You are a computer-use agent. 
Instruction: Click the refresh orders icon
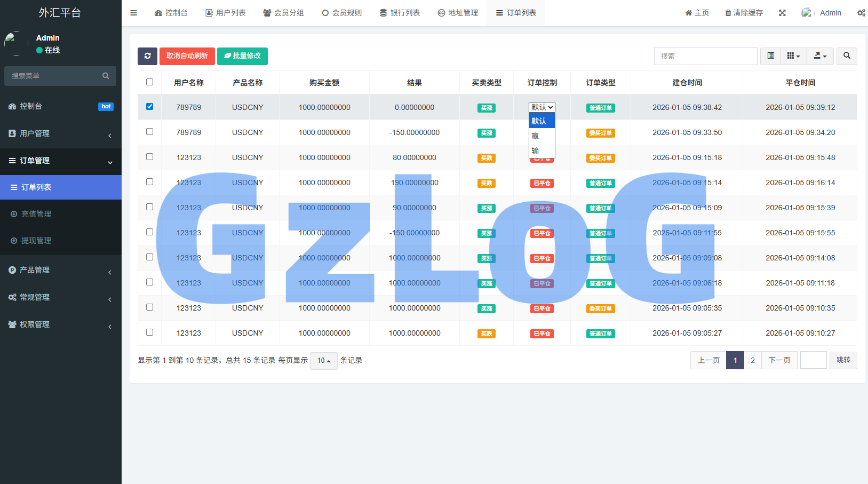coord(148,56)
